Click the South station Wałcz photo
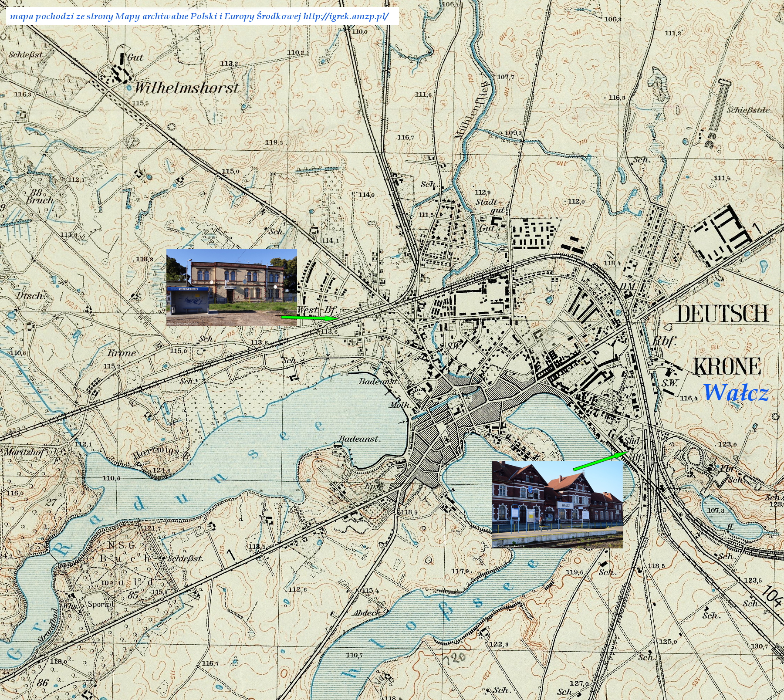 558,504
